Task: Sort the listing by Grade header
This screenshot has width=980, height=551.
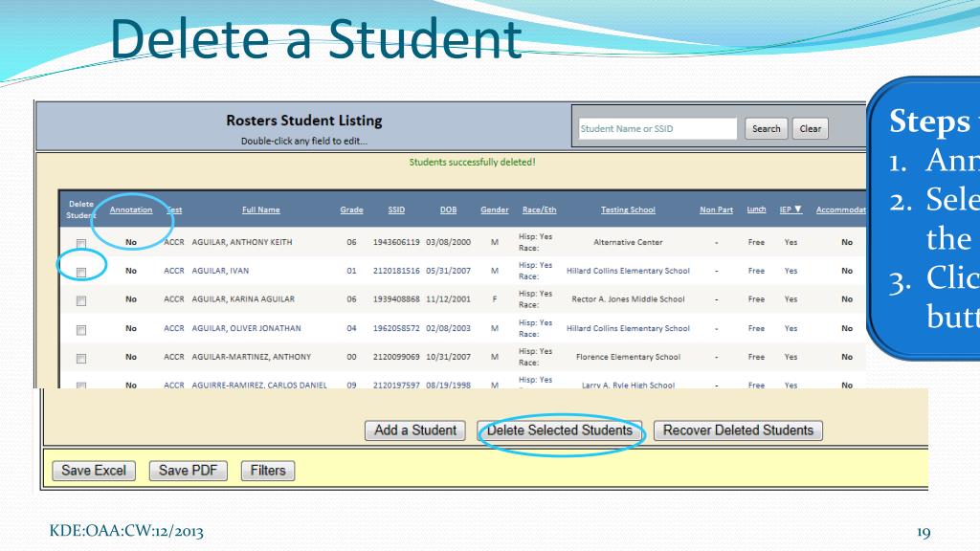Action: point(352,209)
